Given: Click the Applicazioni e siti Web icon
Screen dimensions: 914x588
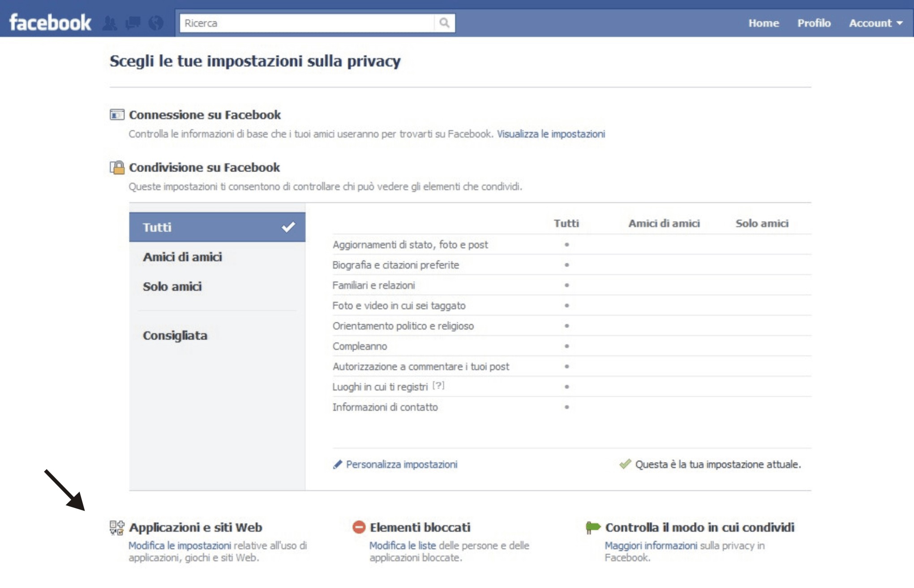Looking at the screenshot, I should (117, 528).
